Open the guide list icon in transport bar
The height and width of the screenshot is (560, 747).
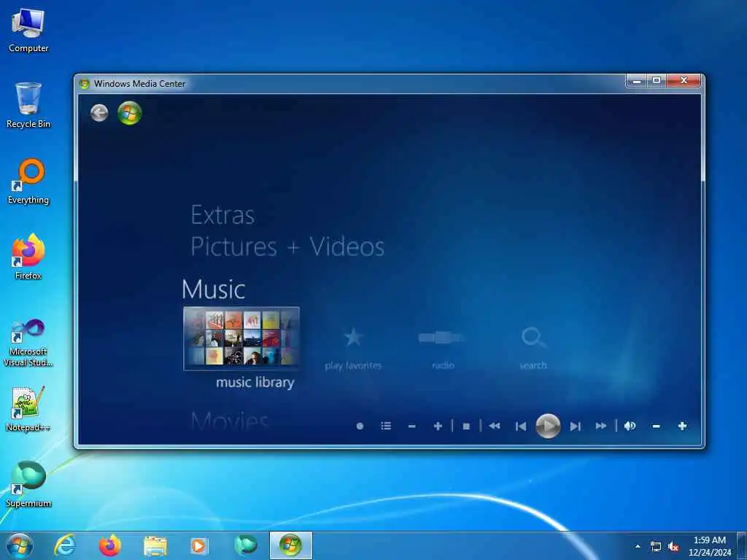(386, 426)
